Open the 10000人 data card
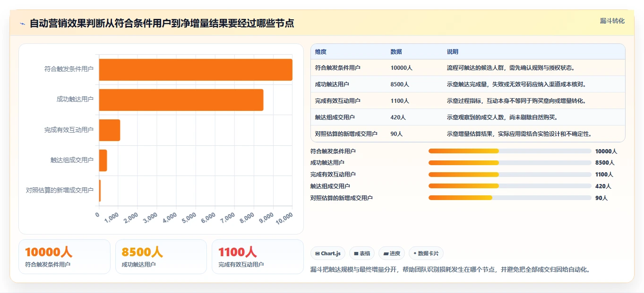 point(64,257)
